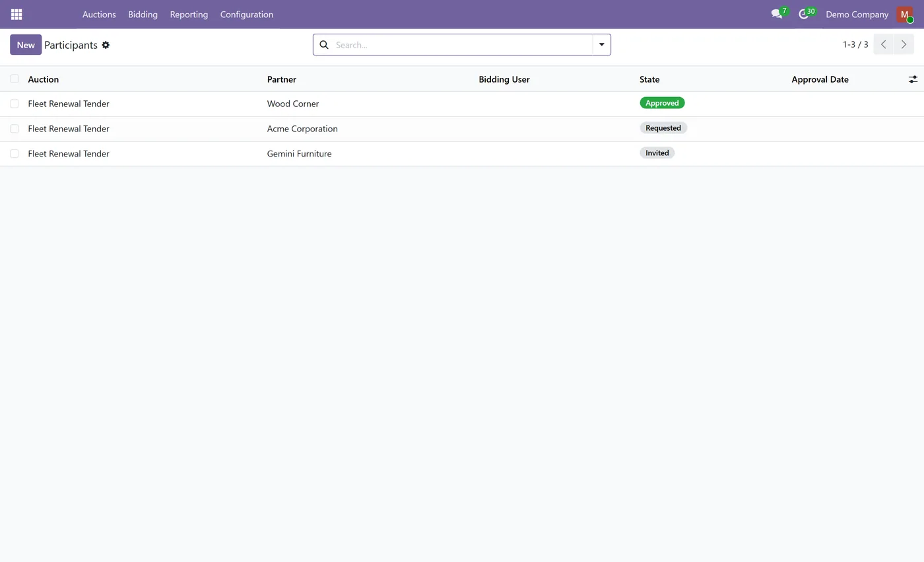Click Fleet Renewal Tender in Acme Corporation row
The image size is (924, 562).
click(69, 129)
